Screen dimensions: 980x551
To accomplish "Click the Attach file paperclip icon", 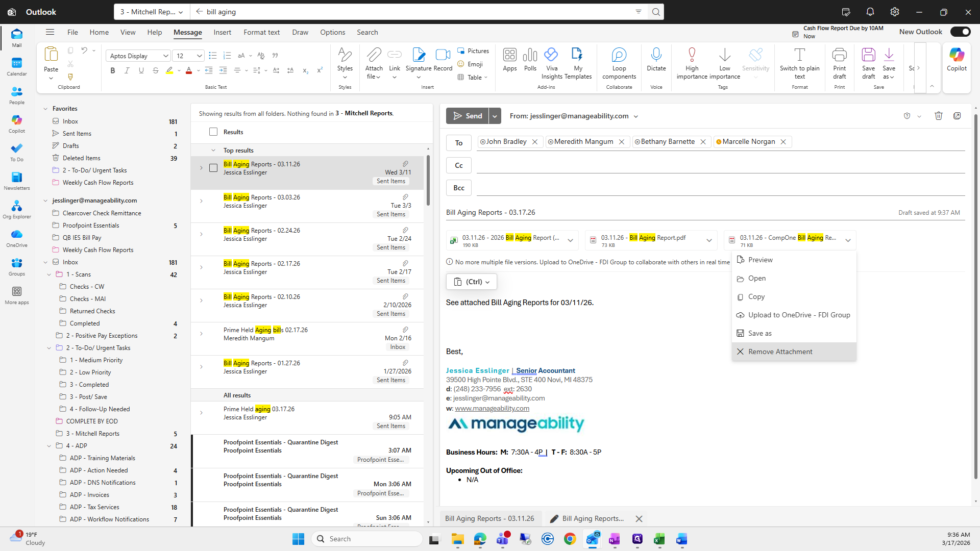I will point(374,55).
